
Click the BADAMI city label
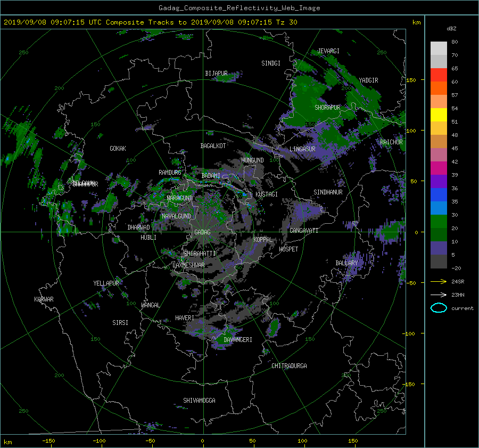[211, 176]
